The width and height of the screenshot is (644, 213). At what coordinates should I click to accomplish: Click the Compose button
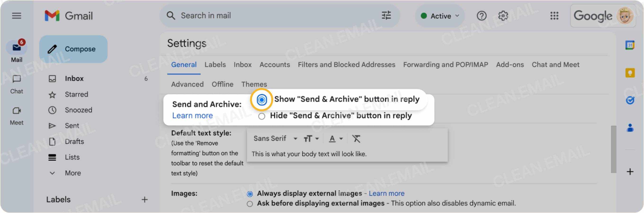coord(73,49)
